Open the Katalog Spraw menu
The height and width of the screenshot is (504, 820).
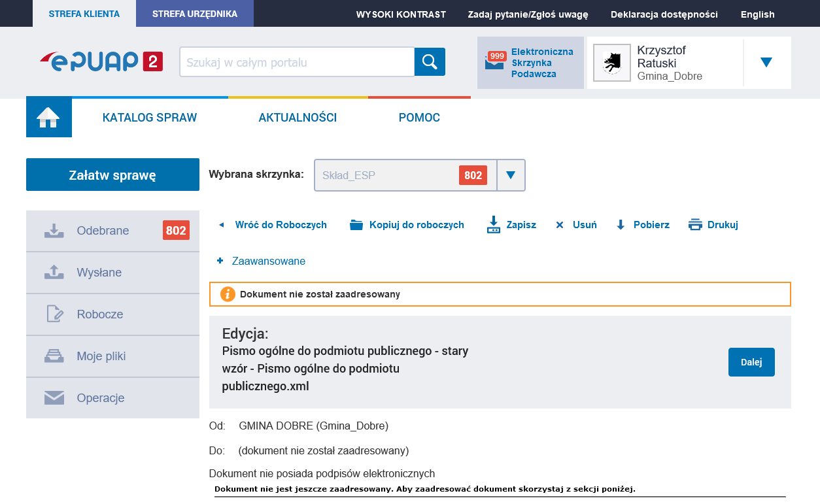(150, 118)
